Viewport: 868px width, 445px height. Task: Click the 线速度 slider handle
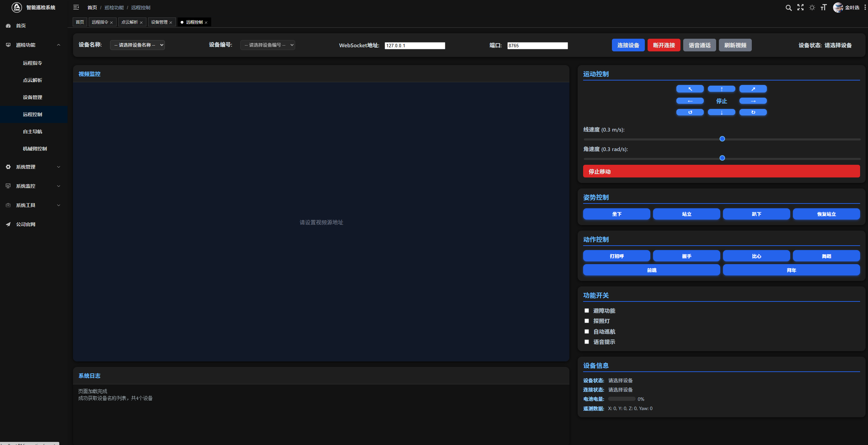click(x=722, y=139)
